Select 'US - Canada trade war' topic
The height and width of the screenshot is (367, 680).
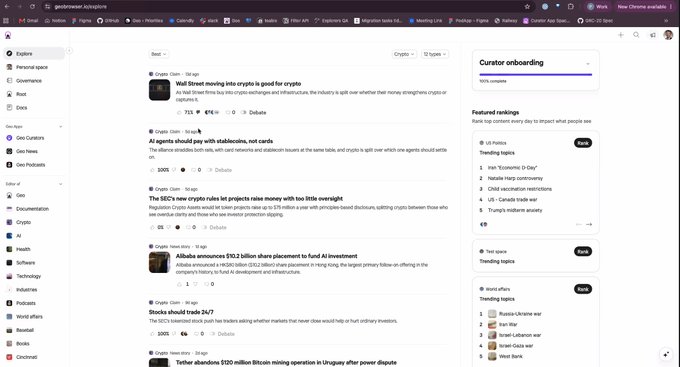pyautogui.click(x=512, y=200)
